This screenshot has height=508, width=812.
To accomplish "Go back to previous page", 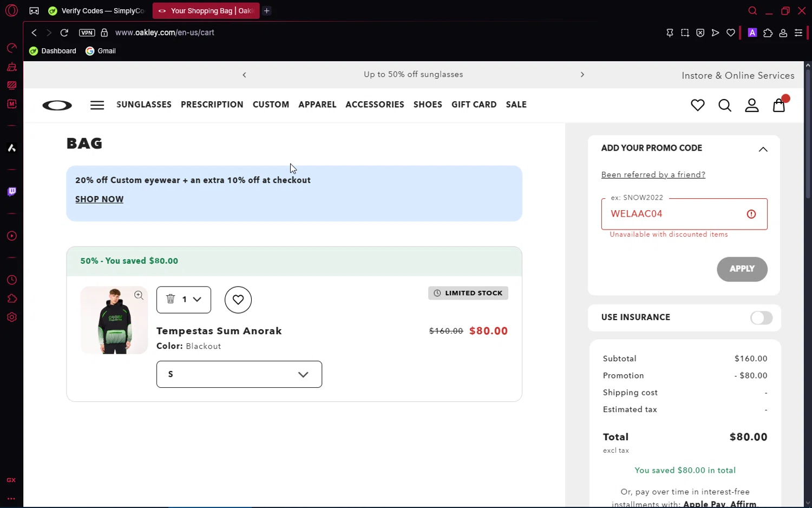I will 34,32.
